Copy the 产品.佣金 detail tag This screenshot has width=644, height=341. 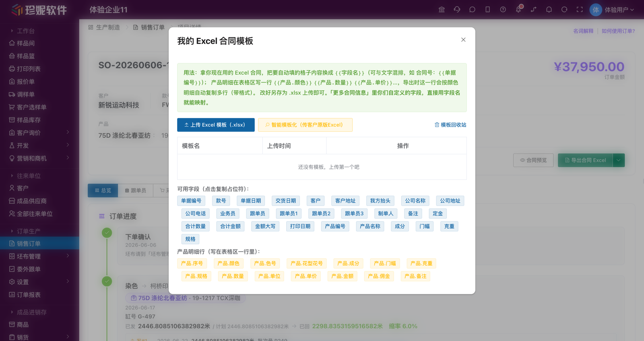point(379,276)
